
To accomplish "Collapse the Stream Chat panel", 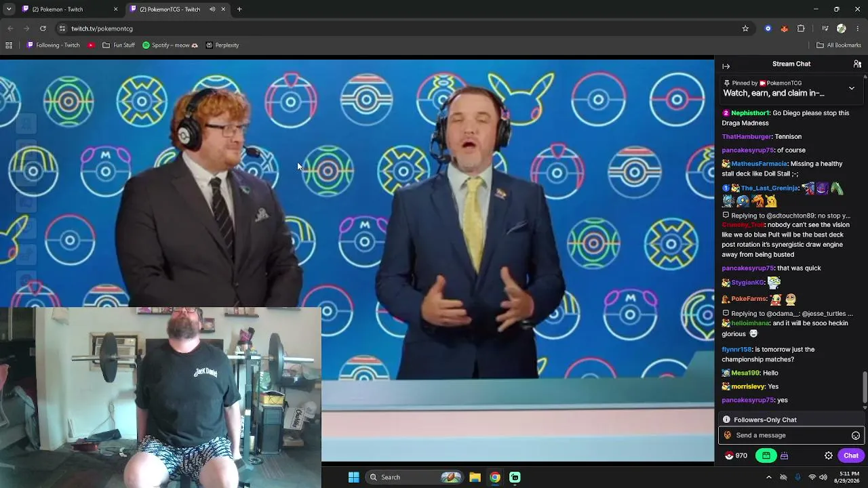I will (726, 66).
